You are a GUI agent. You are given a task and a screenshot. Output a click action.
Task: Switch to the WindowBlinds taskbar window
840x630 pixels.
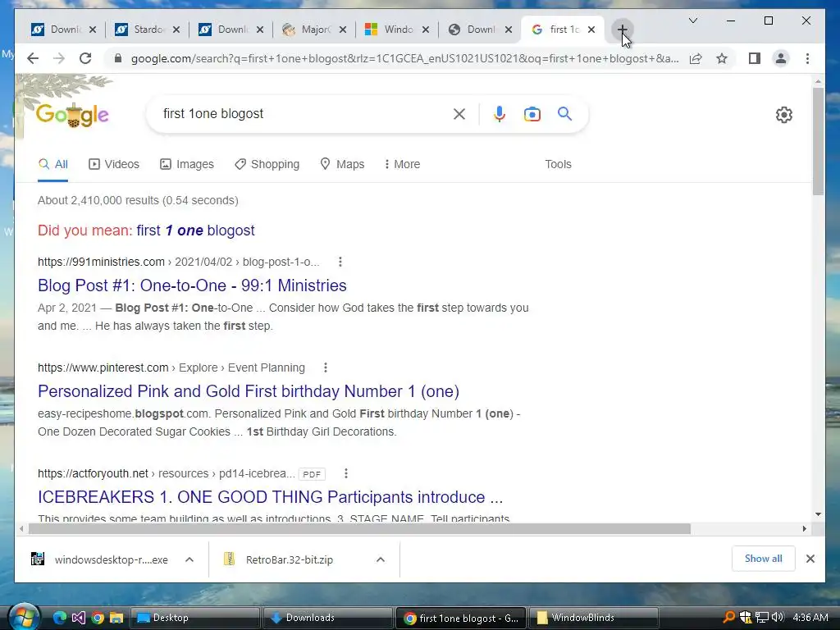click(x=593, y=618)
